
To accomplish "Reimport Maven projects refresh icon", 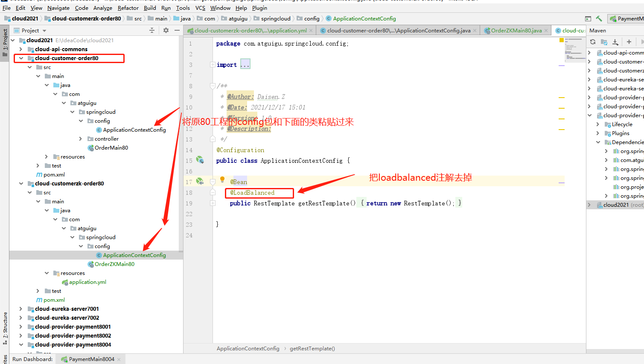I will (593, 42).
